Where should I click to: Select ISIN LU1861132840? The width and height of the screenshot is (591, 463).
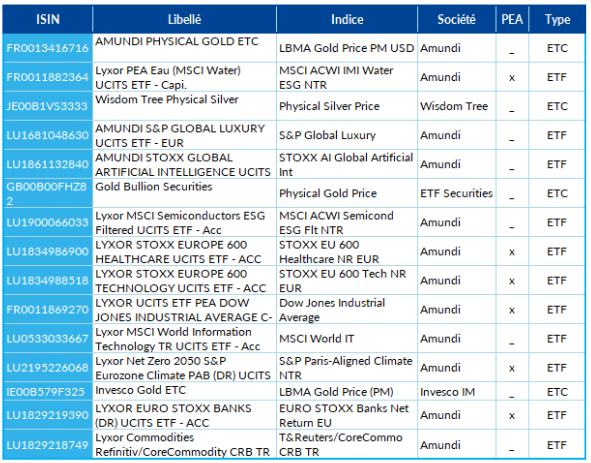[x=47, y=164]
